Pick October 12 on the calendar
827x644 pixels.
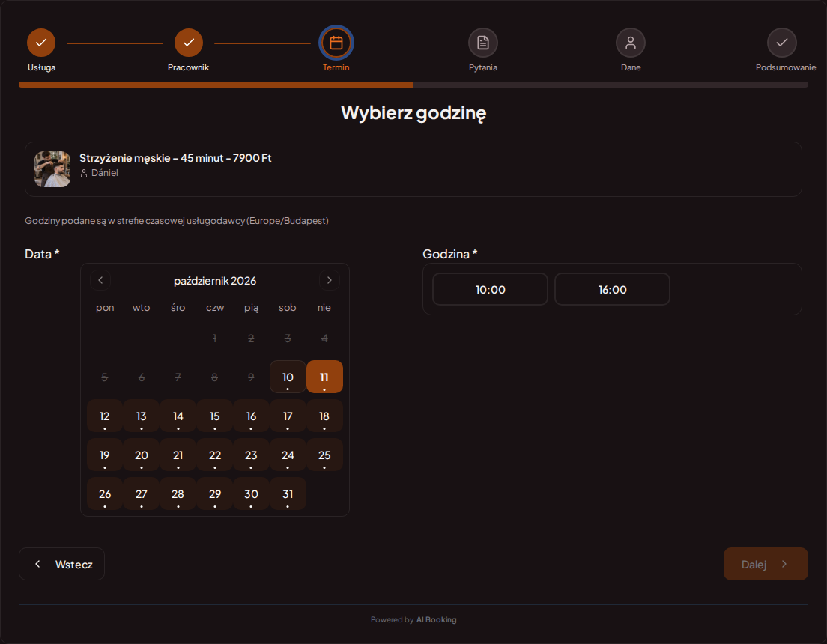(x=105, y=416)
